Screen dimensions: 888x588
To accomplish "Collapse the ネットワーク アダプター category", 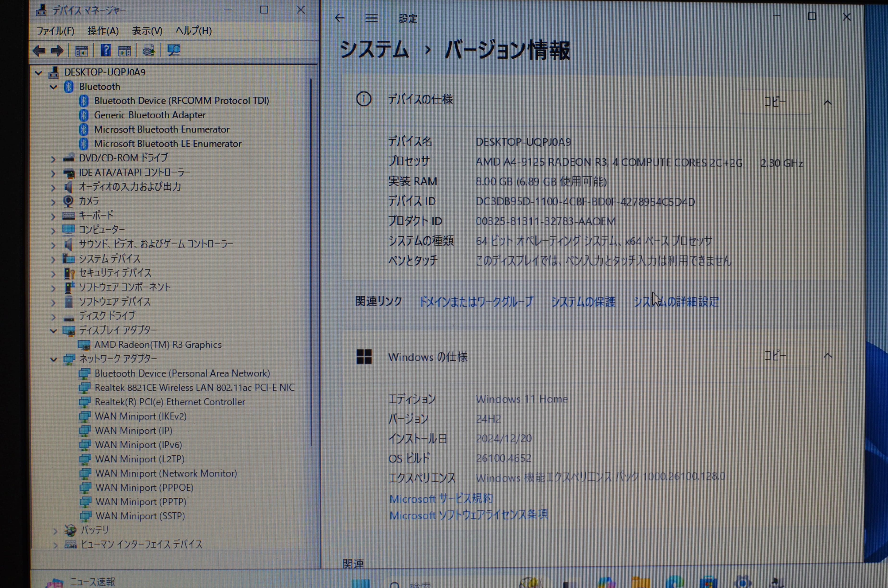I will tap(54, 359).
